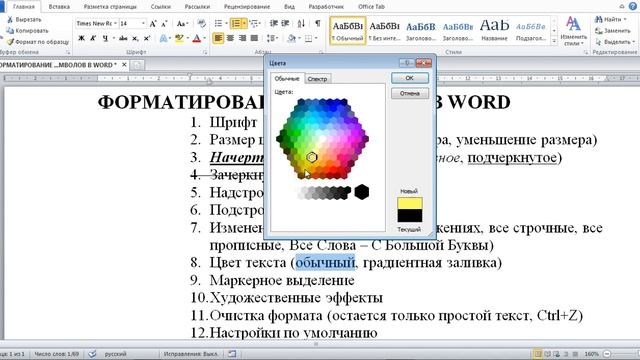The height and width of the screenshot is (360, 640).
Task: Switch to Вставка ribbon tab
Action: click(x=59, y=7)
